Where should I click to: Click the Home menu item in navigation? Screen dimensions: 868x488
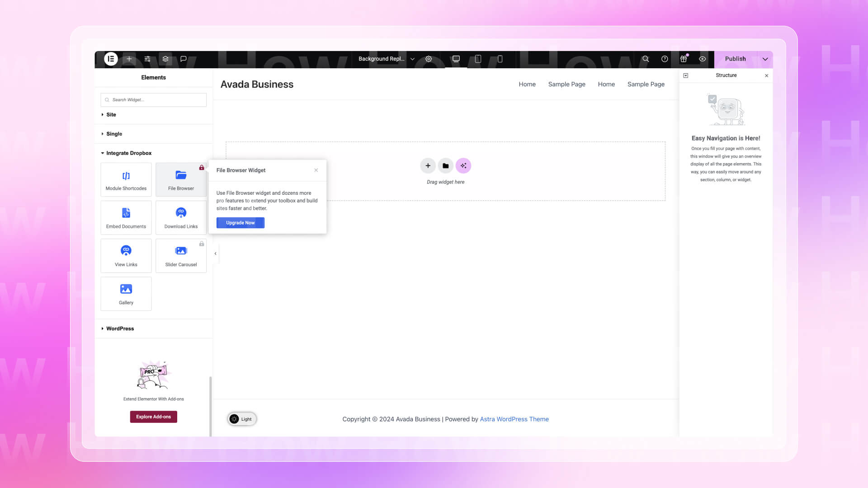[527, 84]
